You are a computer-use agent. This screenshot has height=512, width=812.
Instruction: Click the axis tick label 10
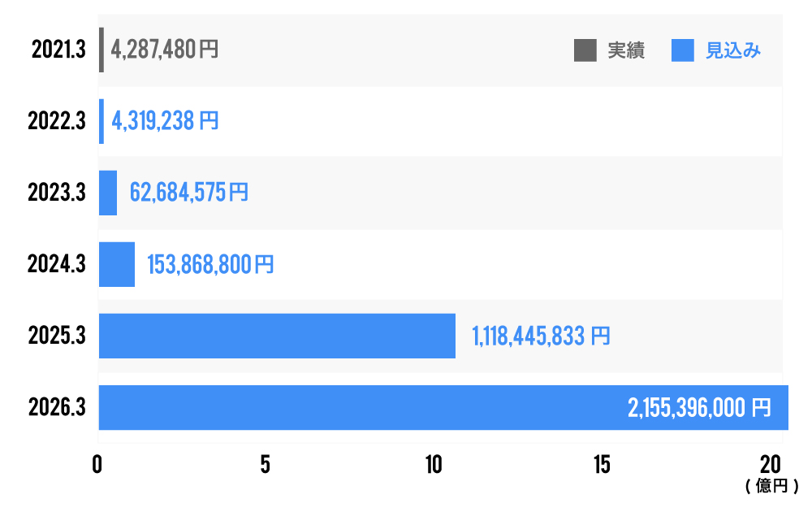[x=434, y=464]
